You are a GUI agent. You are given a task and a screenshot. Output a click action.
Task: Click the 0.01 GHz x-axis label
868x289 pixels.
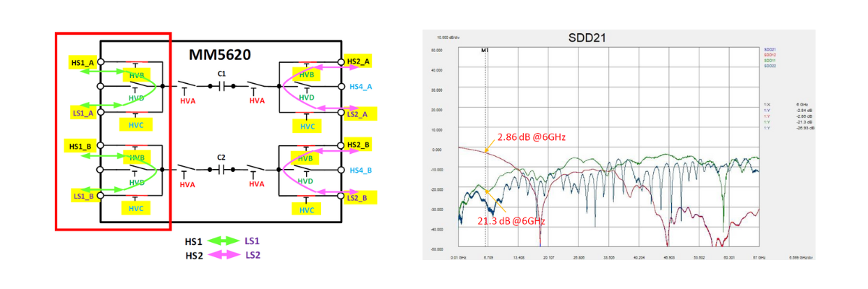(459, 257)
